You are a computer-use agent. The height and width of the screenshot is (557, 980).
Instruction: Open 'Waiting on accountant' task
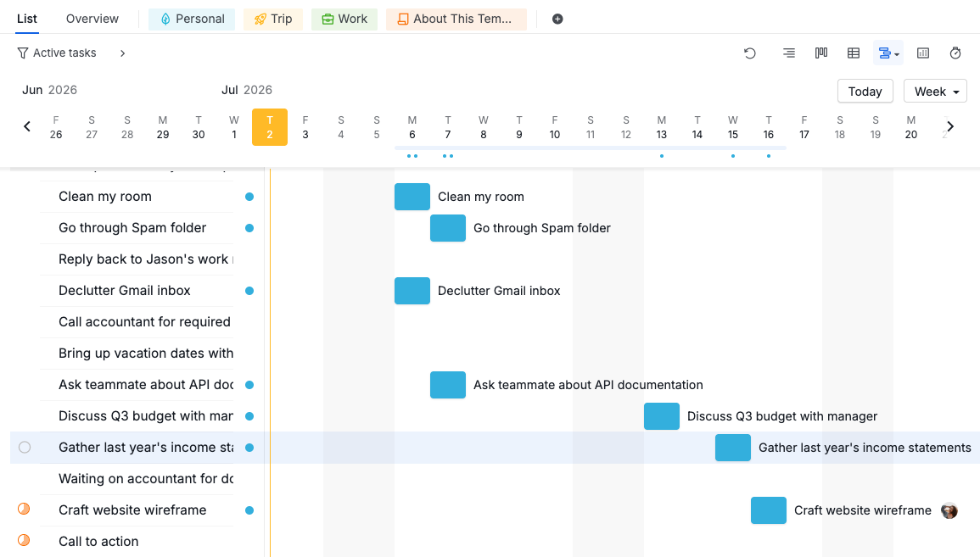146,479
